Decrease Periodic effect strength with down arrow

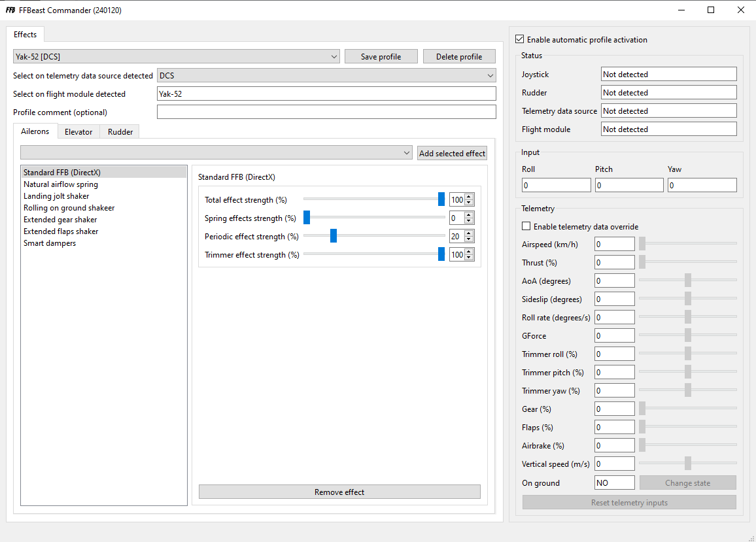click(469, 239)
